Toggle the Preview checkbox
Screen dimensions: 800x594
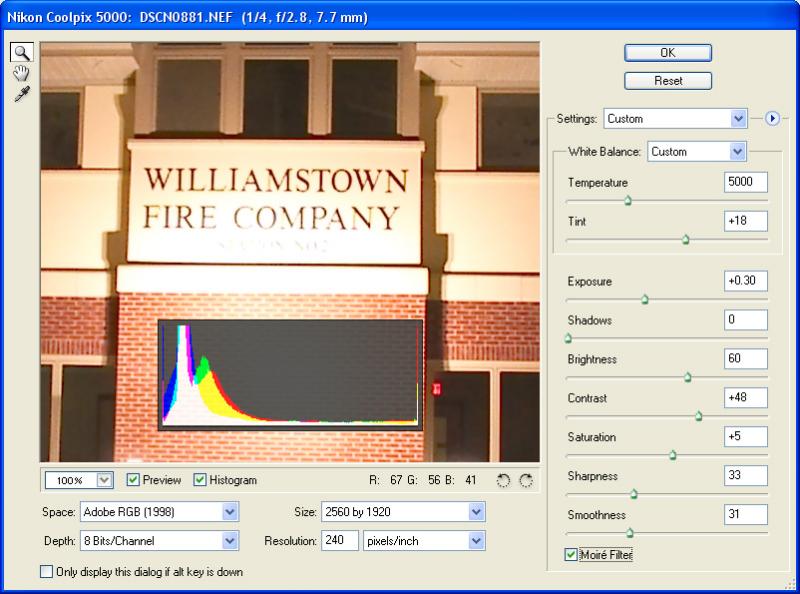133,480
